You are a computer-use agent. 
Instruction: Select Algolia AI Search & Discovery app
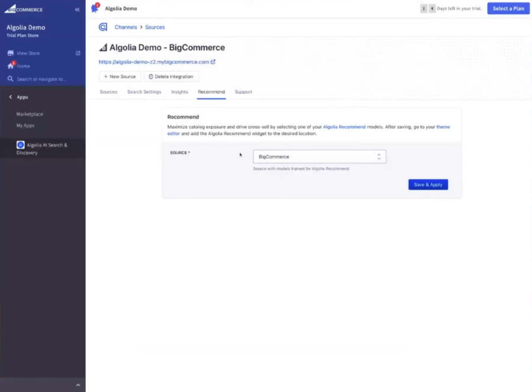click(42, 148)
